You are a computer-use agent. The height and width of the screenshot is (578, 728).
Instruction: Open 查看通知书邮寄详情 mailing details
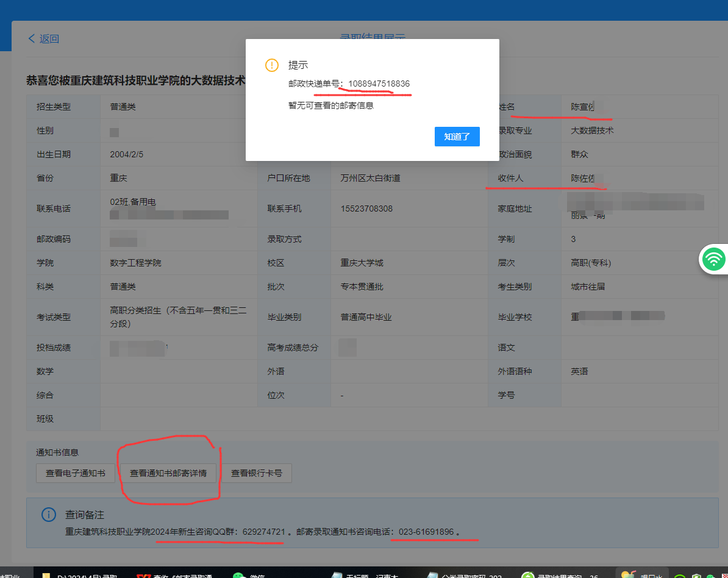click(x=168, y=473)
